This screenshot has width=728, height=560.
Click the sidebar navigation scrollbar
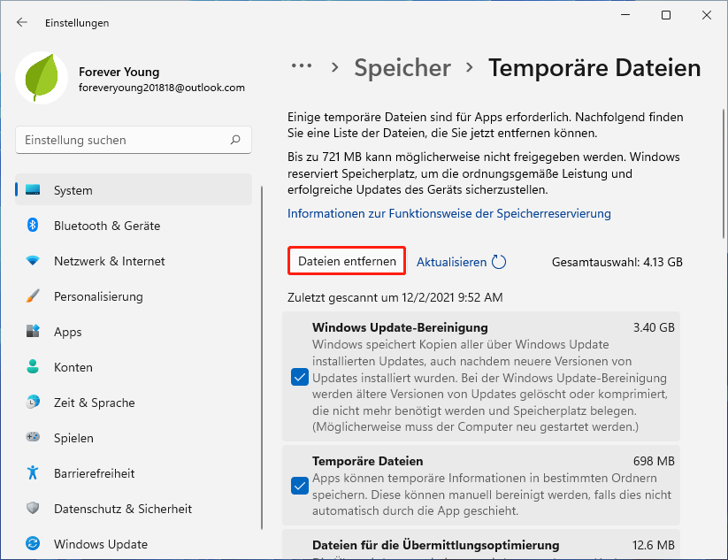pyautogui.click(x=262, y=357)
